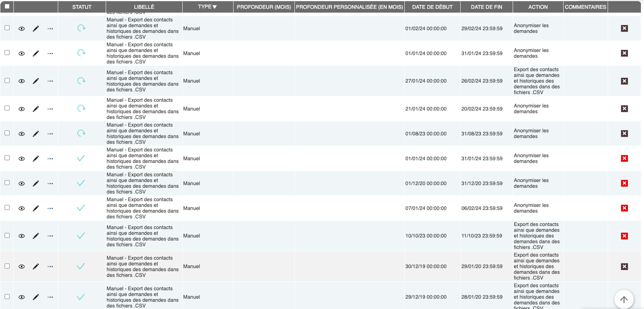View details of the 01/02/24 row

(x=22, y=29)
